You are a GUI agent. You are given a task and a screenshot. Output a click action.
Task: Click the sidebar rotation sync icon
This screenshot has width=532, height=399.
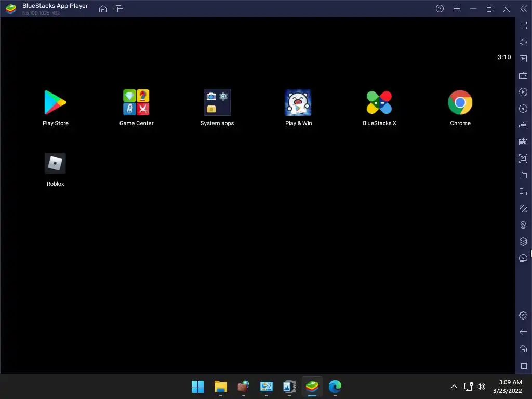click(x=523, y=109)
